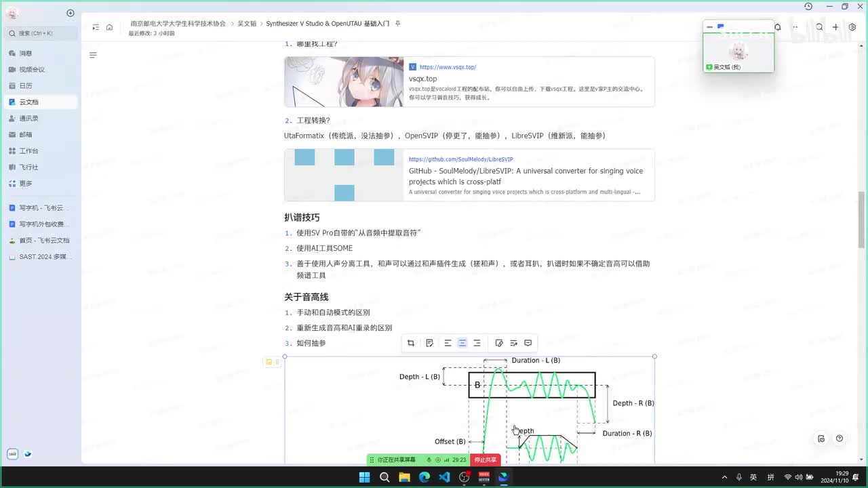
Task: Search within the document icon
Action: pos(820,27)
